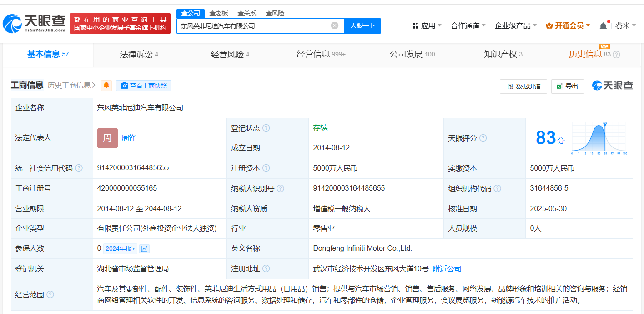Click TianYanCha logo to go home
The image size is (644, 314).
pos(34,24)
